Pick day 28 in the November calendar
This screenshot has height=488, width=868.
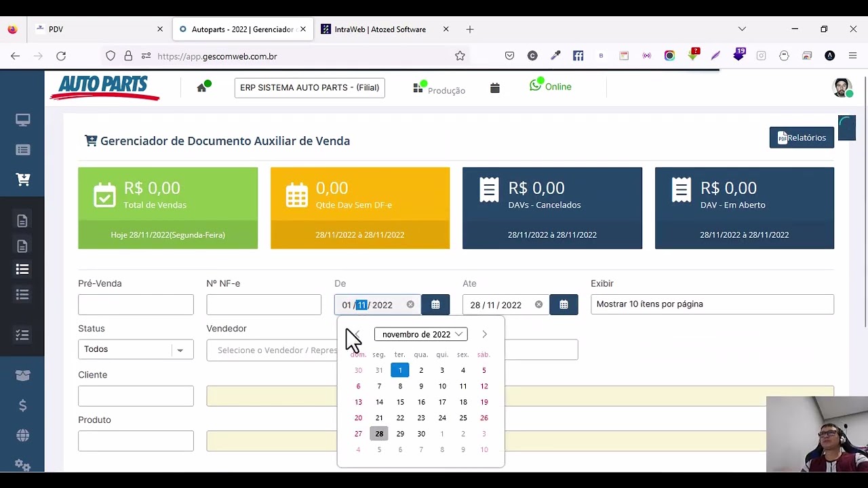379,434
